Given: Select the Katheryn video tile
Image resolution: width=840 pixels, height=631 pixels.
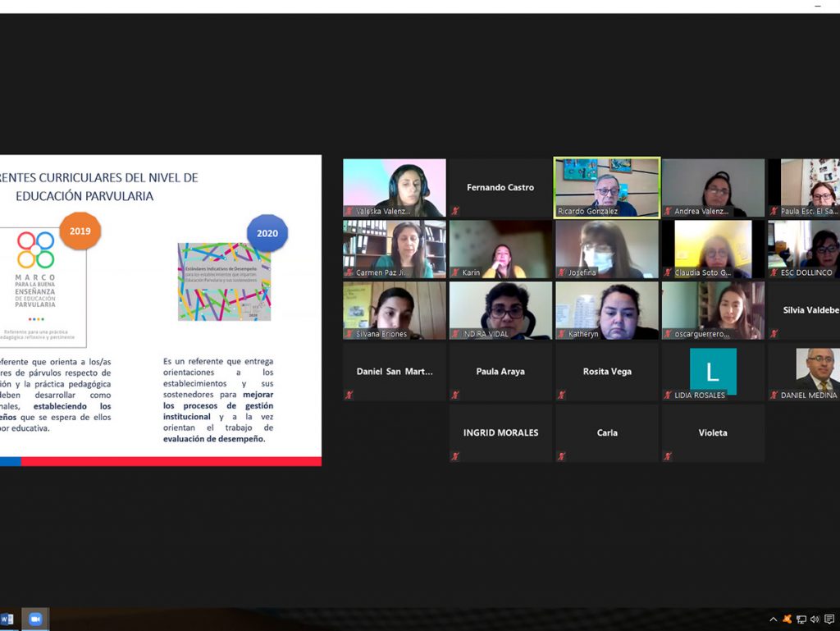Looking at the screenshot, I should pos(606,311).
